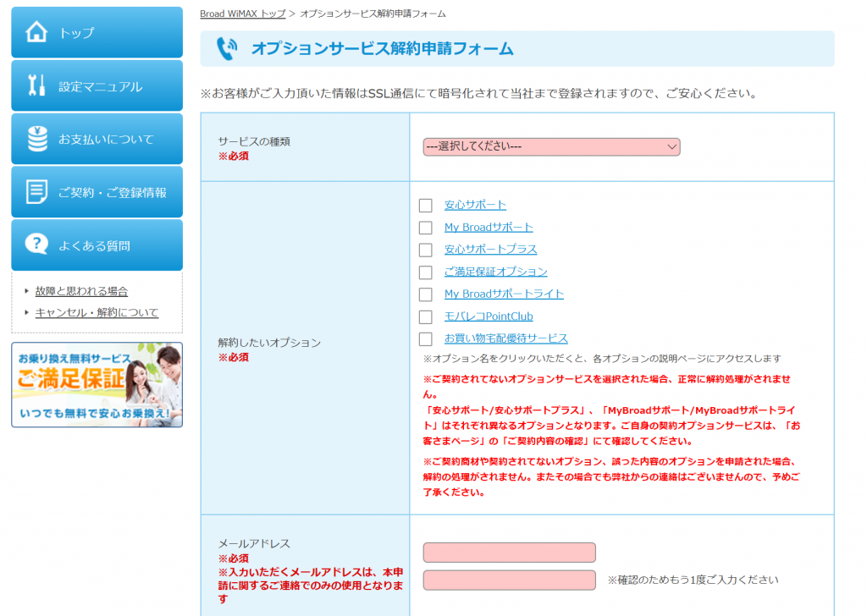Open the ご満足保証オプション description link

tap(496, 272)
